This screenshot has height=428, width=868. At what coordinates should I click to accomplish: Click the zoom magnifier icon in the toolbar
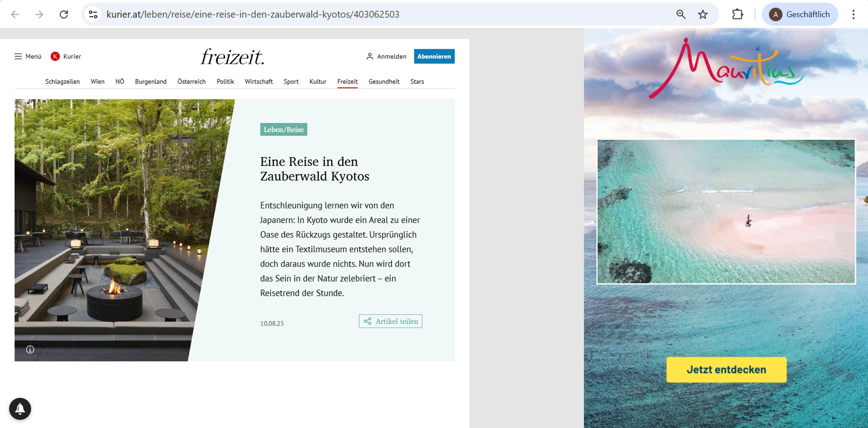tap(680, 14)
